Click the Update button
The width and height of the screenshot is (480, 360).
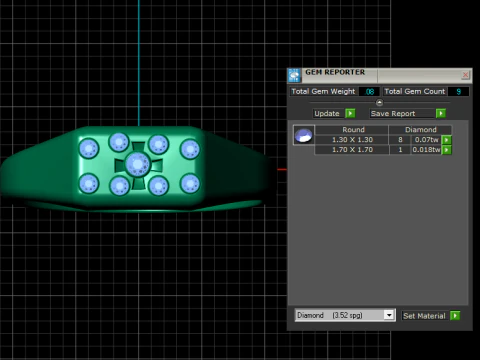point(327,113)
